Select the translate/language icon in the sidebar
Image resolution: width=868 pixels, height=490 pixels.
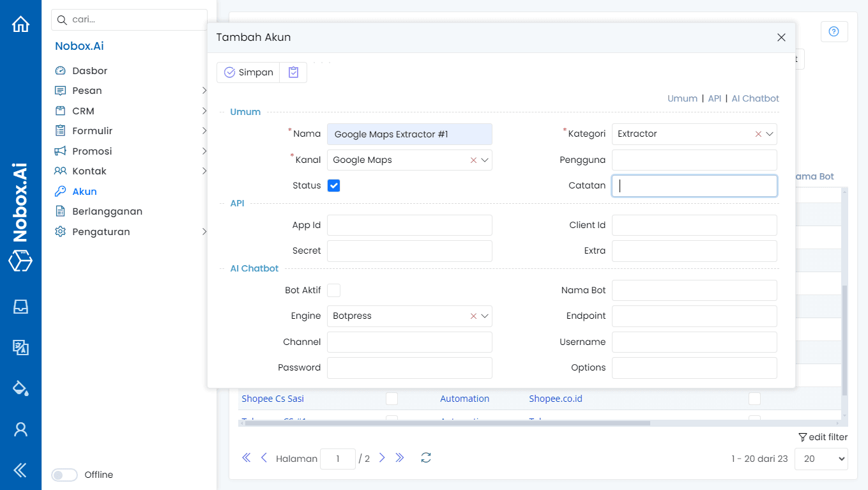(21, 348)
